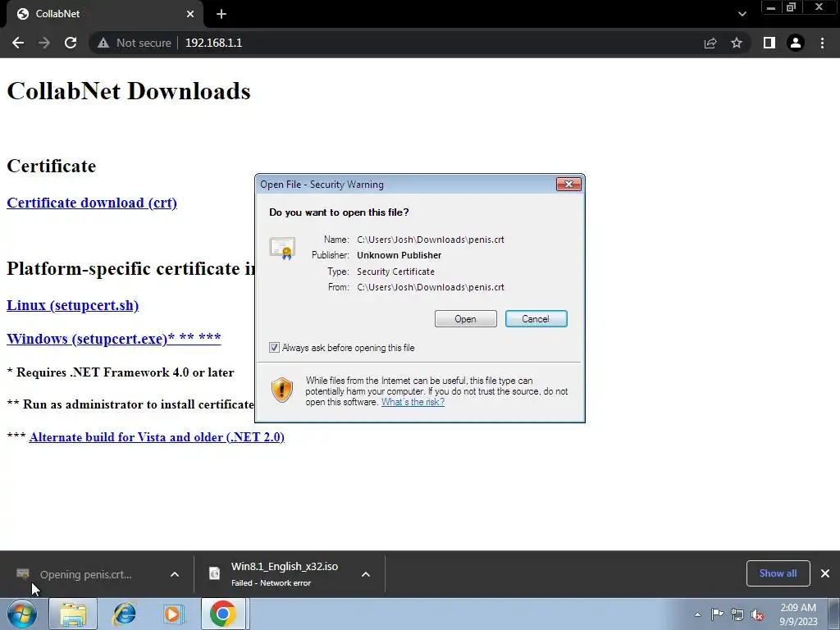Open a new tab with plus button
This screenshot has height=630, width=840.
point(221,14)
